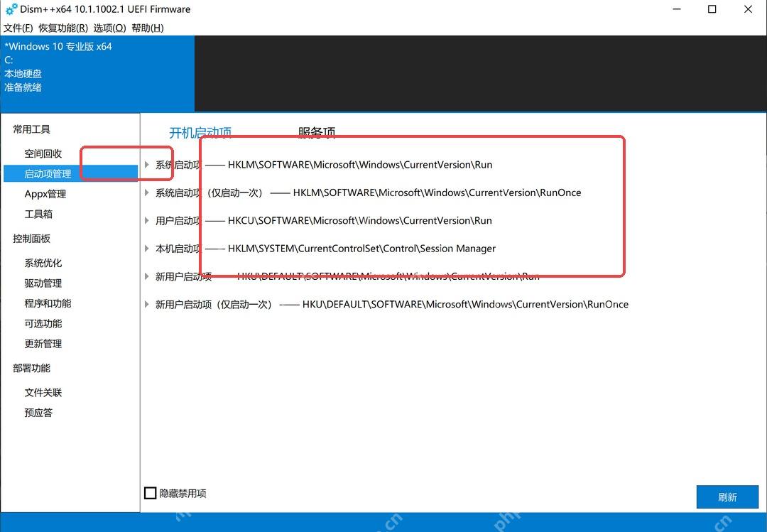Close the Dism++ window

(x=748, y=9)
